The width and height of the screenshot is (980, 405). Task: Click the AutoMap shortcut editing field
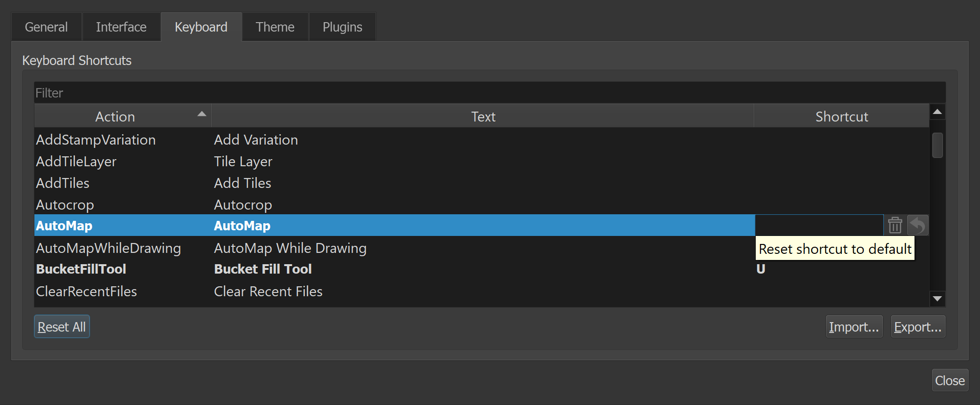[x=820, y=225]
